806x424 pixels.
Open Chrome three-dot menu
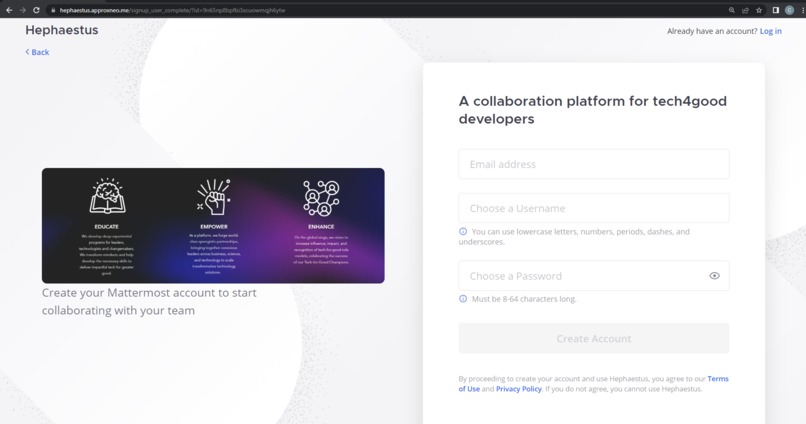(802, 10)
